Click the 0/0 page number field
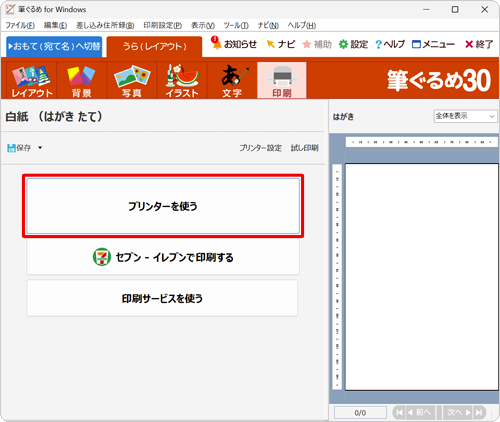This screenshot has height=422, width=500. pos(360,413)
